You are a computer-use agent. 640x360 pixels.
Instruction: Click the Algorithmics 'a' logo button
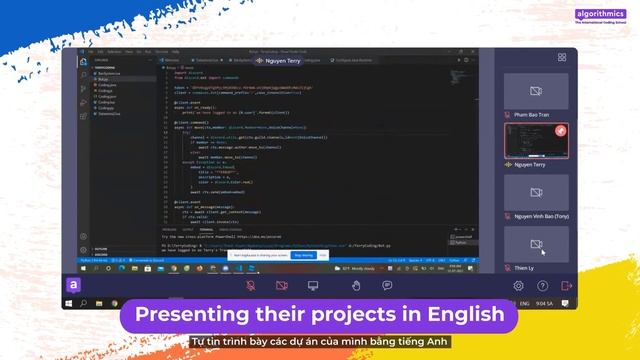[73, 285]
